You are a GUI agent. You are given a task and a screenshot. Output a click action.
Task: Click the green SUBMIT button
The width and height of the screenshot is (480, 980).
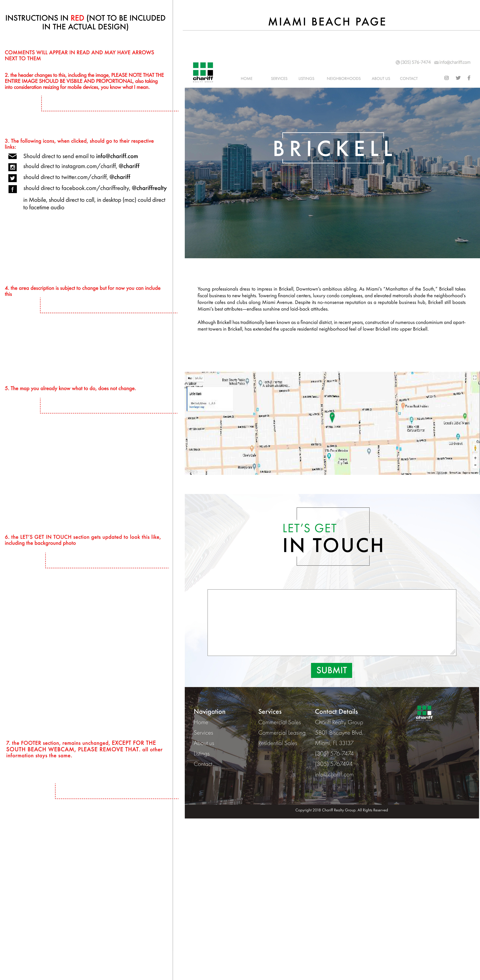pyautogui.click(x=331, y=670)
